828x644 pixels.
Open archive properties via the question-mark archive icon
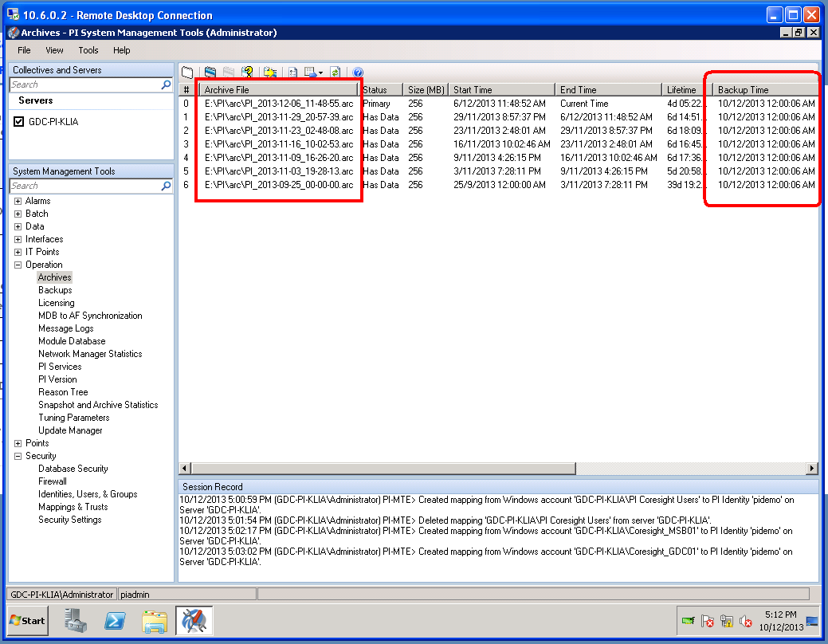click(x=247, y=71)
